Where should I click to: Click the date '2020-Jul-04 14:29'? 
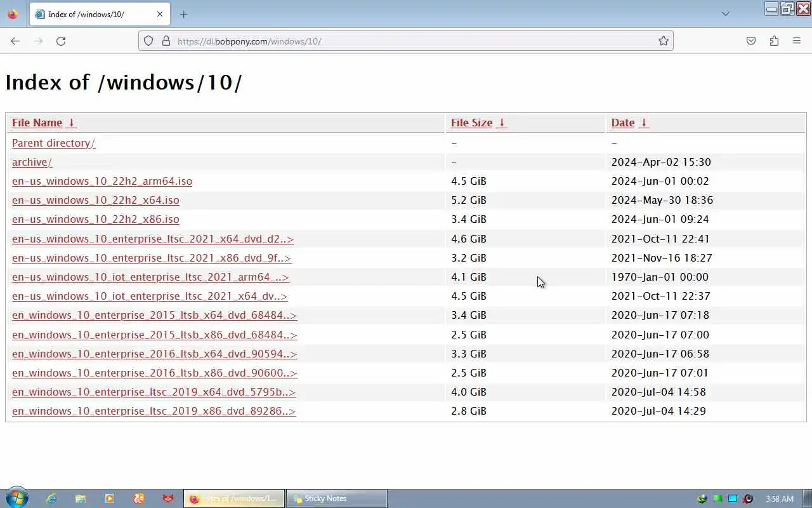point(658,411)
